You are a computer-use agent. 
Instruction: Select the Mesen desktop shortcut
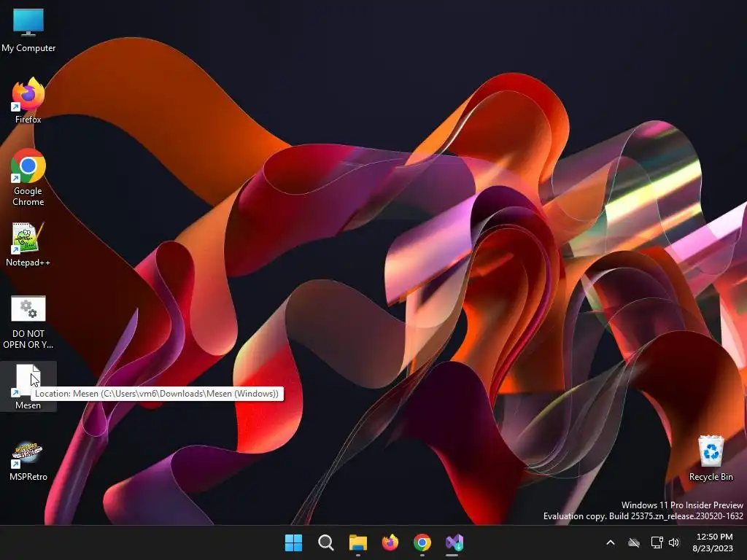(x=28, y=386)
